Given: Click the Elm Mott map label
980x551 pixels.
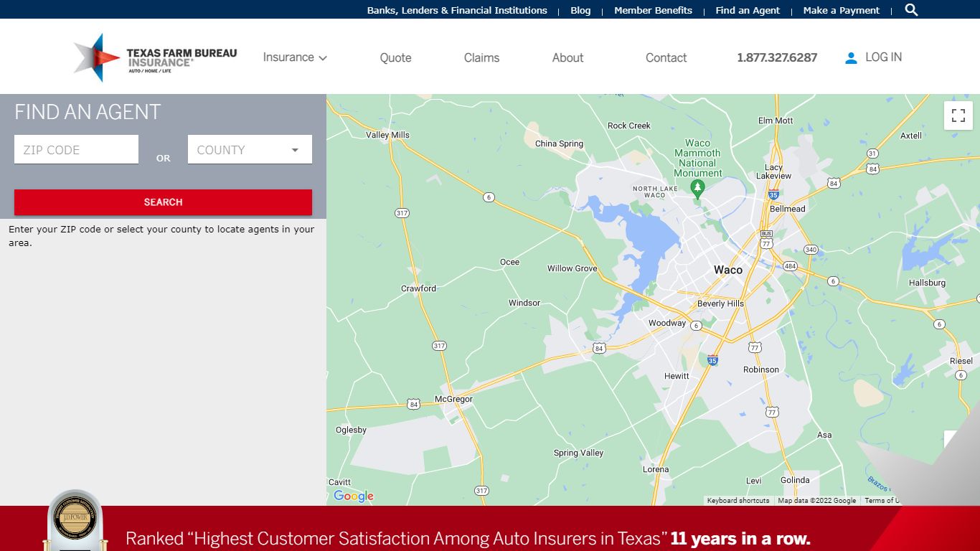Looking at the screenshot, I should (x=776, y=121).
